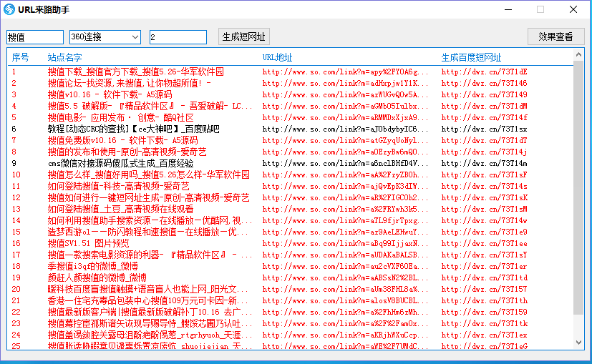Click short URL http://dwz.cn/73T159
Viewport: 592px width, 364px height.
(x=484, y=312)
